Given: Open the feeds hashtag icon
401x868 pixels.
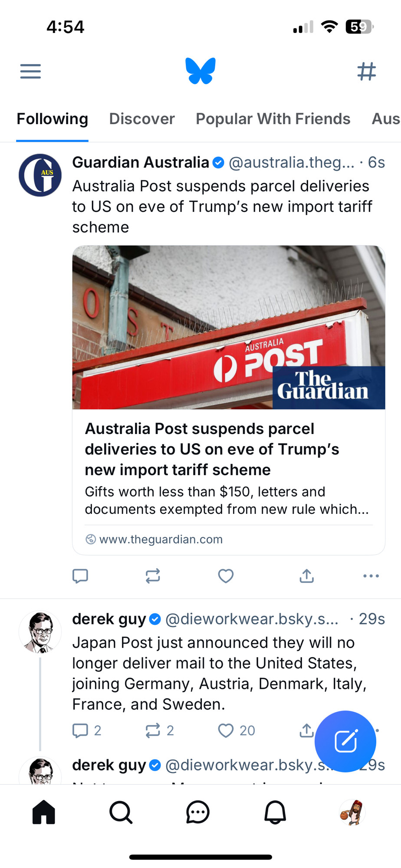Looking at the screenshot, I should tap(367, 71).
